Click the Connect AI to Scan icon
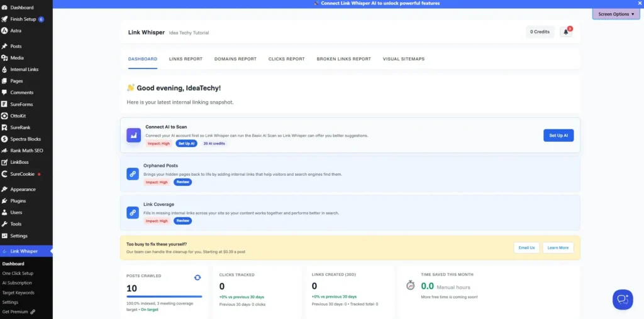 tap(134, 135)
